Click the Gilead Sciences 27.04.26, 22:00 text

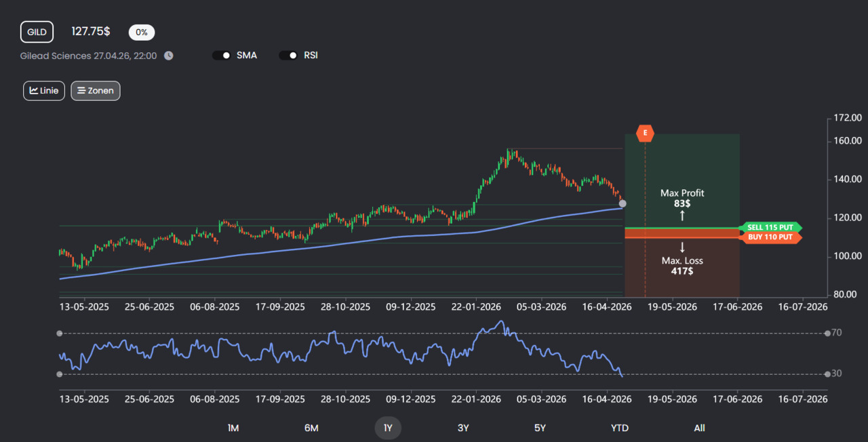click(89, 56)
